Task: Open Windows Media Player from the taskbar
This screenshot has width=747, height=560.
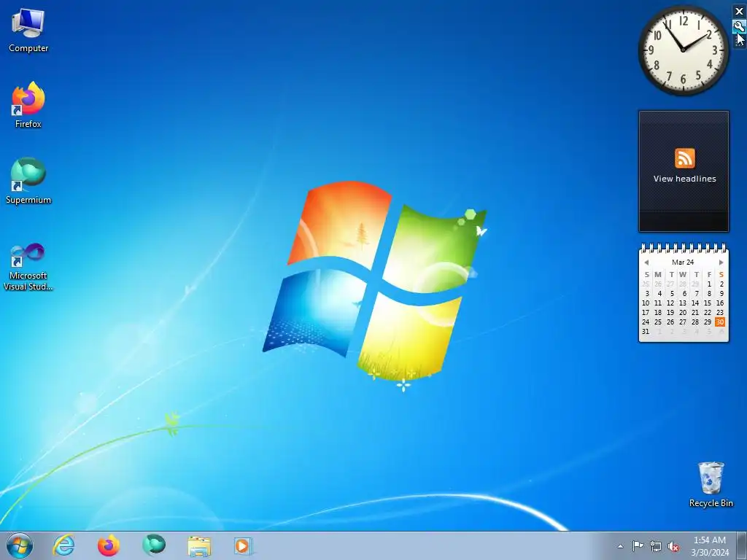Action: tap(244, 545)
